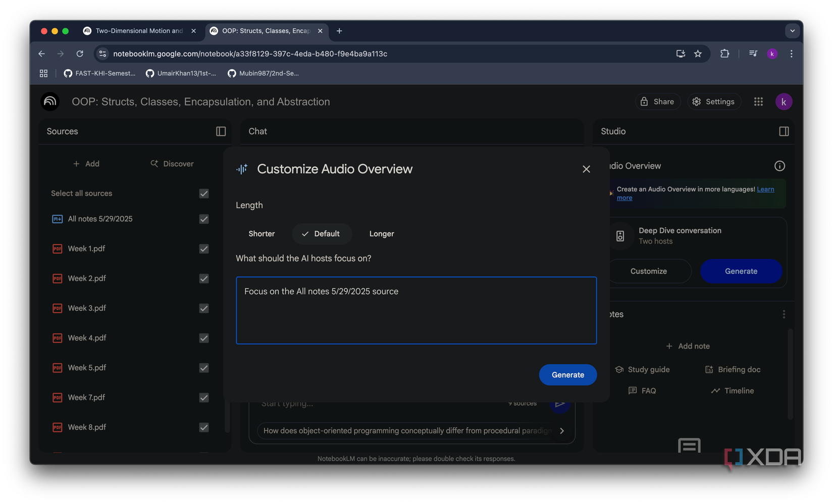The height and width of the screenshot is (504, 833).
Task: Open the Chrome three-dot menu
Action: [x=792, y=53]
